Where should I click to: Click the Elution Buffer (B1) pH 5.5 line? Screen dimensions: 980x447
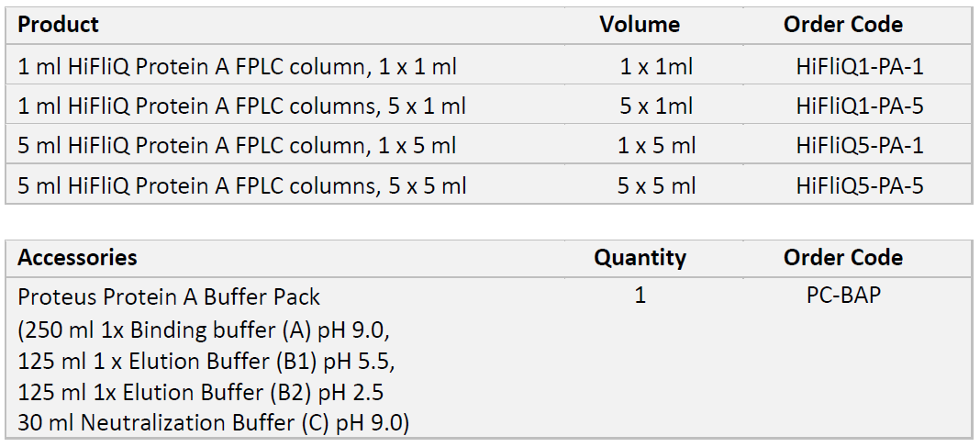[x=207, y=361]
